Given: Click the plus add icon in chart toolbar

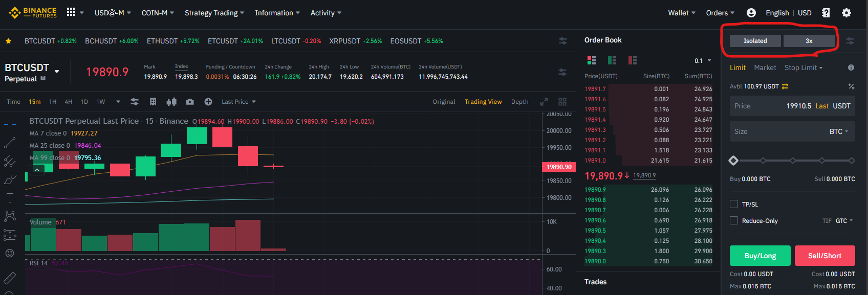Looking at the screenshot, I should point(208,102).
